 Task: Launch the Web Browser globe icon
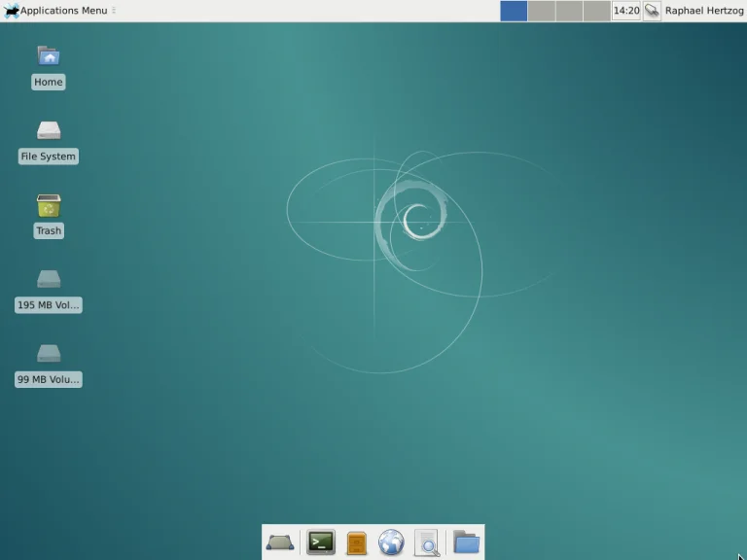pos(391,542)
